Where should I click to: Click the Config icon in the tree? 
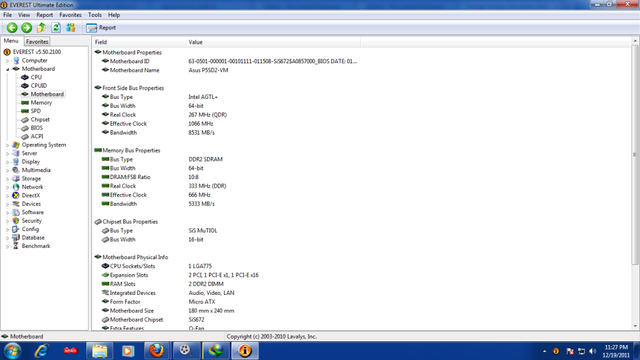[16, 229]
